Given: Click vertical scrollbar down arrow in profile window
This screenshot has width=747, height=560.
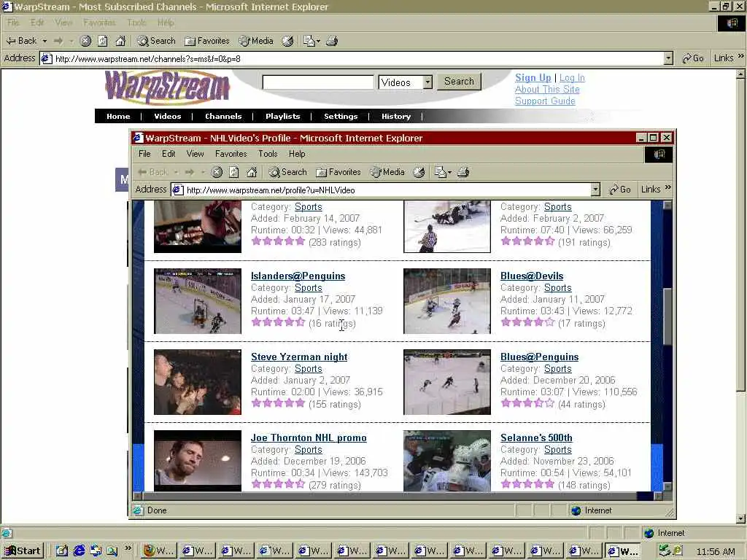Looking at the screenshot, I should pyautogui.click(x=667, y=486).
